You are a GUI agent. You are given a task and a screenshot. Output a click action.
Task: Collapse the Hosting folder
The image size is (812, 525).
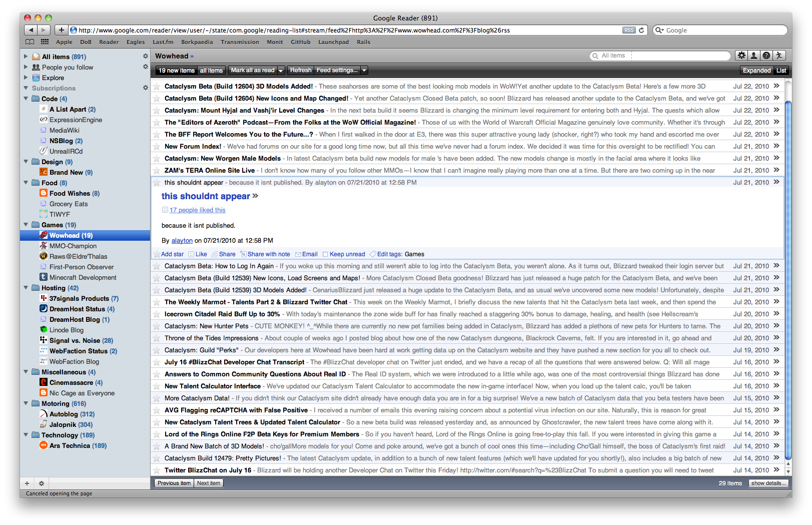(26, 288)
